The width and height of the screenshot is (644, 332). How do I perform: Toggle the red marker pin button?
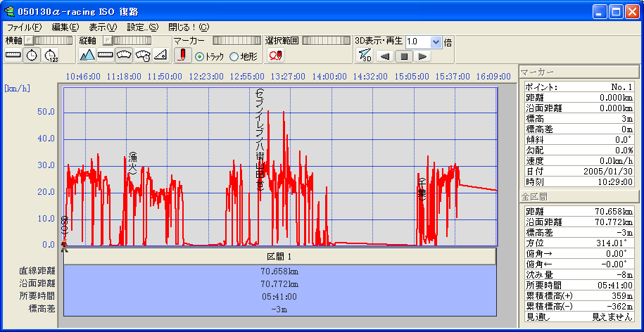(182, 56)
